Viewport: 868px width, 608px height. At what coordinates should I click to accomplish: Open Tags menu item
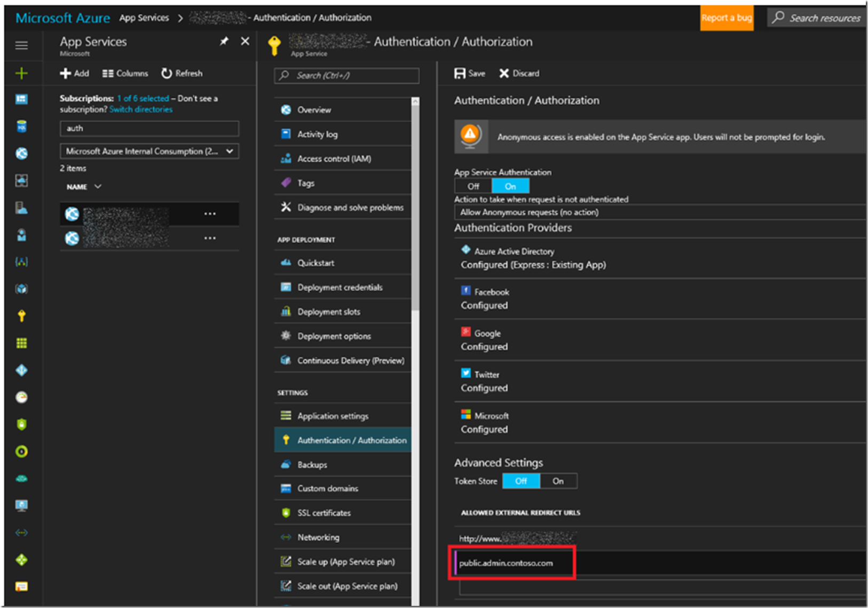point(343,183)
